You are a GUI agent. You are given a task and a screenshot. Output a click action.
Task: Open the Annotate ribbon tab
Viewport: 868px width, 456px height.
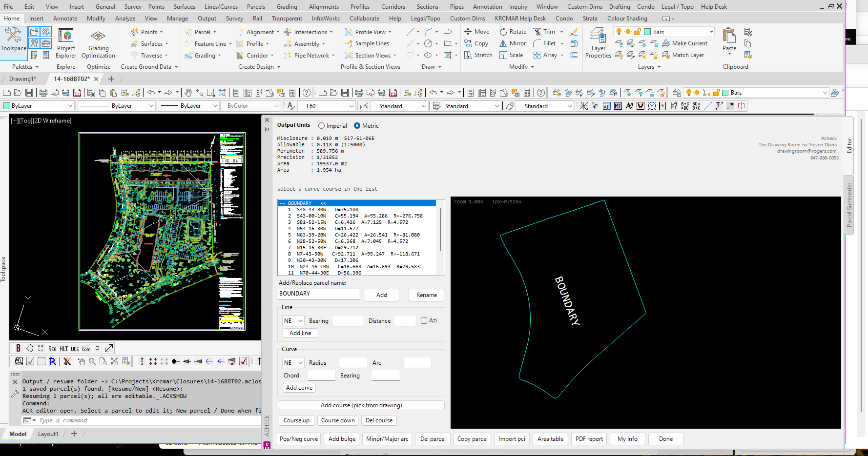coord(65,19)
